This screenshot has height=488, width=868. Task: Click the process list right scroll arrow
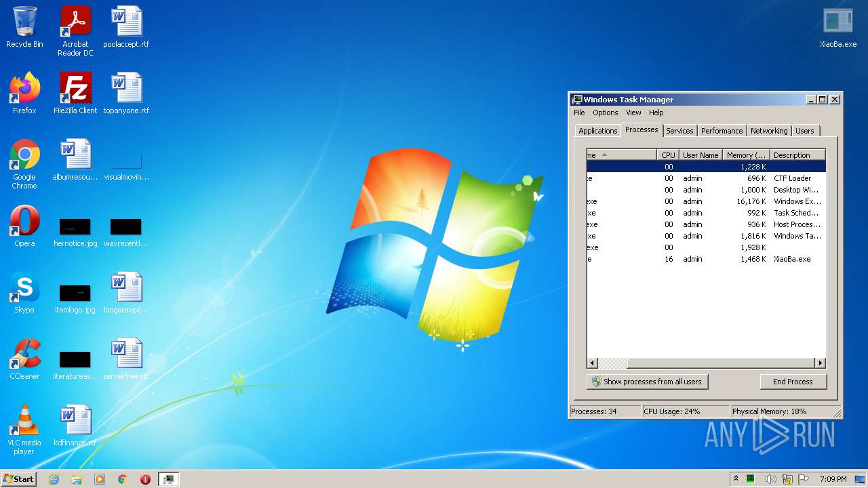(820, 363)
